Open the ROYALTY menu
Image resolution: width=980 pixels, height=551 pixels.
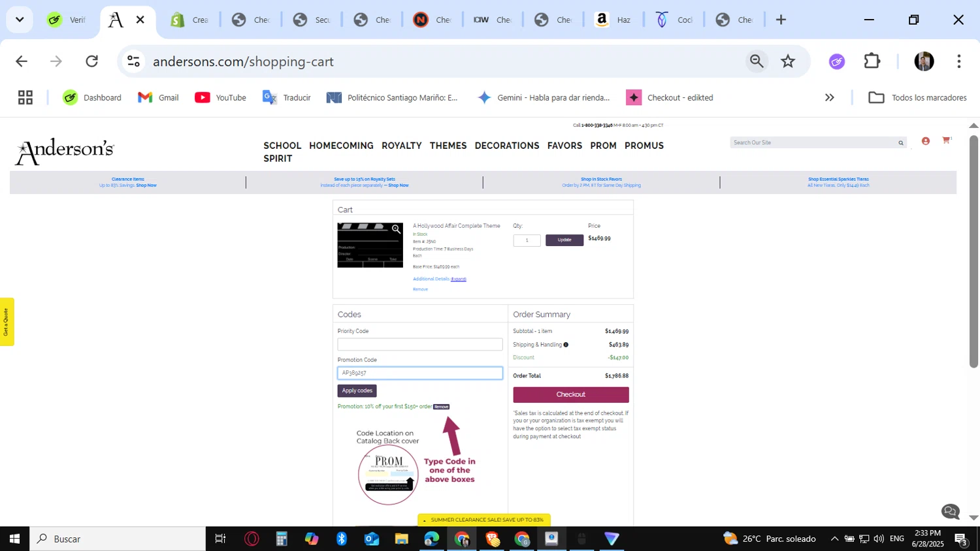pyautogui.click(x=401, y=146)
